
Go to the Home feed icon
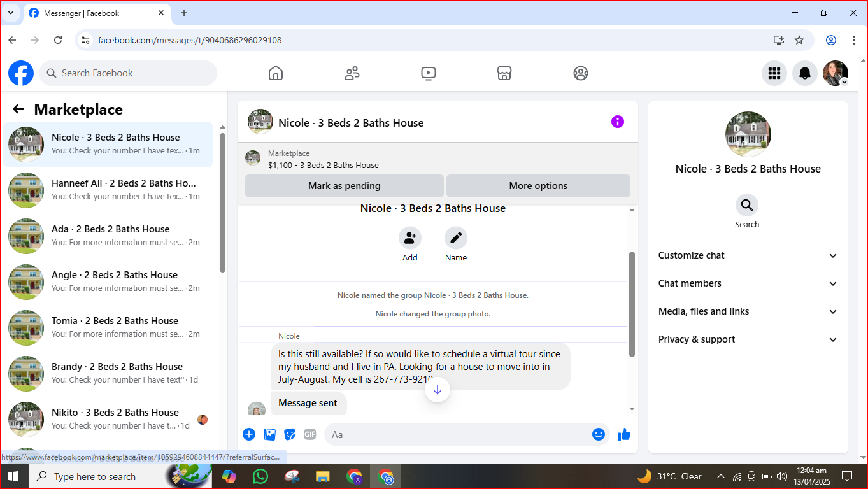(x=276, y=73)
